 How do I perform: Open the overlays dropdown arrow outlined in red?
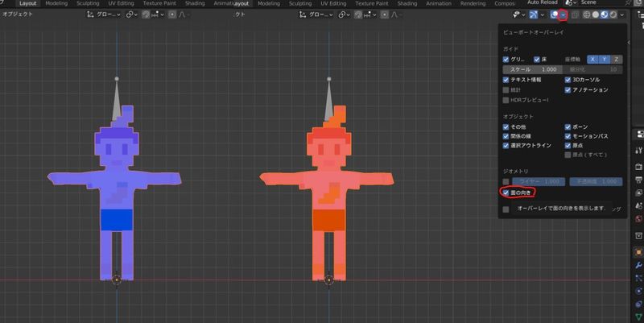point(564,14)
